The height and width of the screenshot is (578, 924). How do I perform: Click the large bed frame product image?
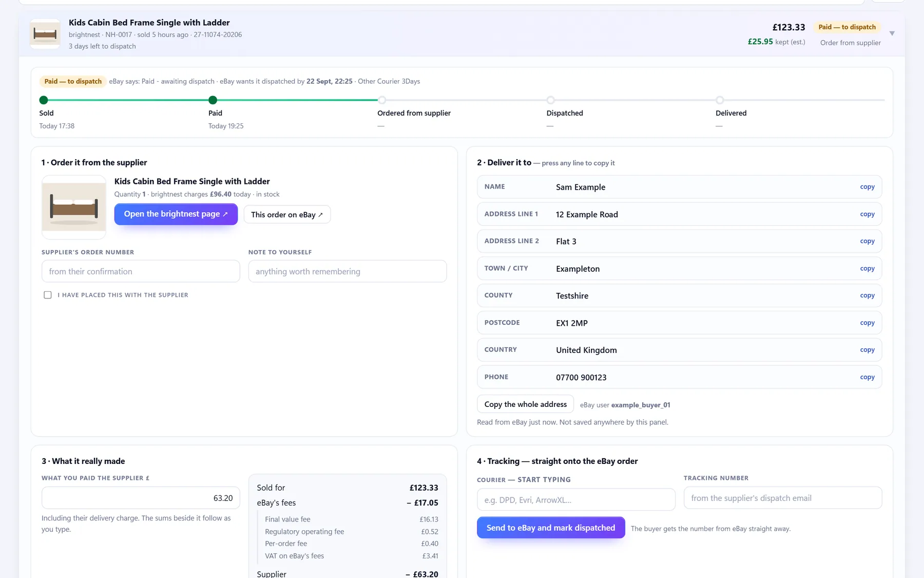(x=74, y=207)
